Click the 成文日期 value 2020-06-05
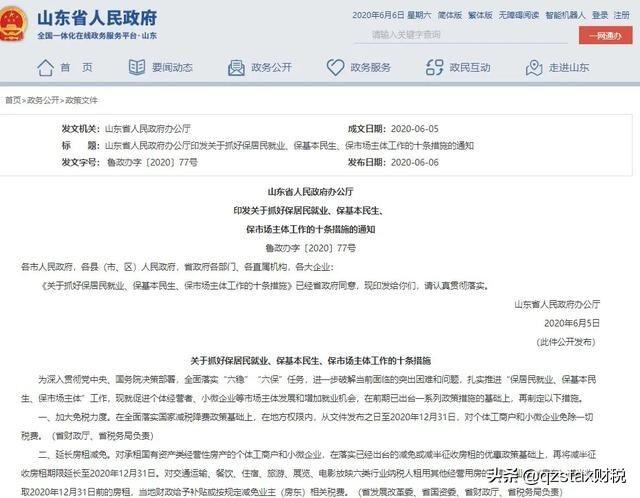The image size is (640, 498). pyautogui.click(x=415, y=129)
